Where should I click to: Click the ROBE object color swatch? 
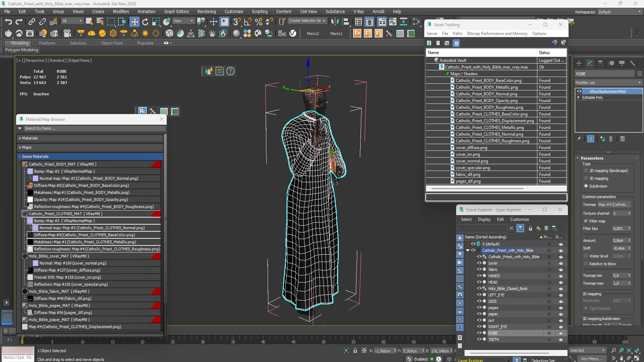coord(639,74)
